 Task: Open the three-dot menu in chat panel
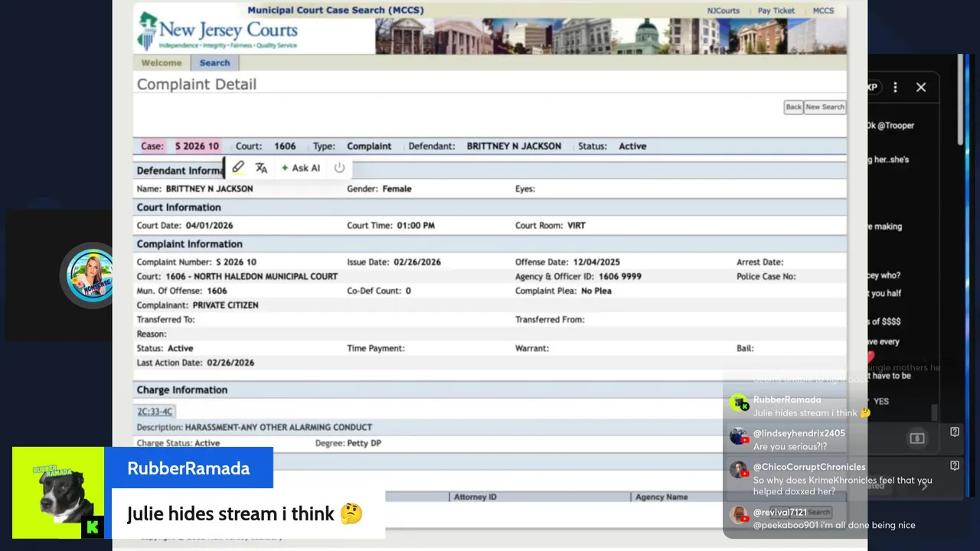click(895, 87)
